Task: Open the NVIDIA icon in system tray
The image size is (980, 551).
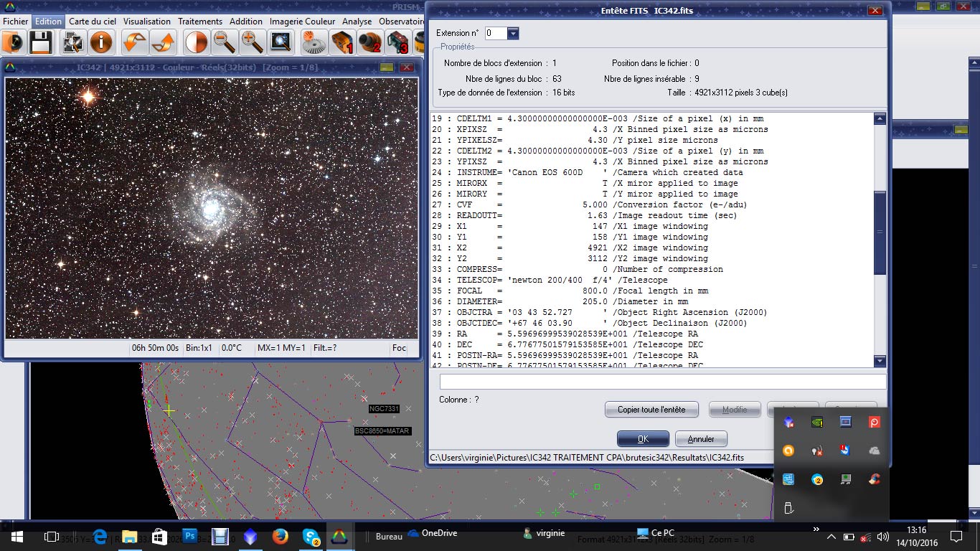Action: [x=816, y=422]
